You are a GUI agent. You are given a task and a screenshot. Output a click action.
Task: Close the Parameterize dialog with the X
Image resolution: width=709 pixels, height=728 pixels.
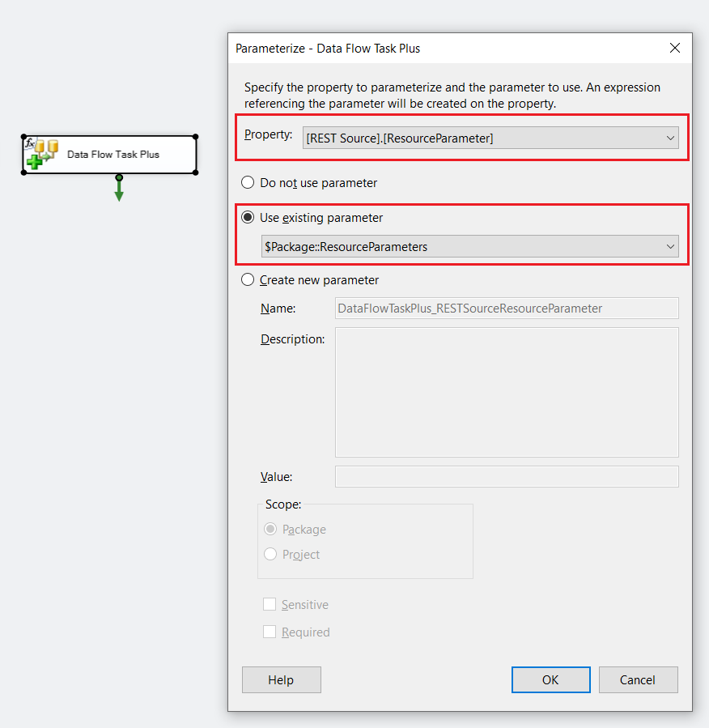[674, 48]
